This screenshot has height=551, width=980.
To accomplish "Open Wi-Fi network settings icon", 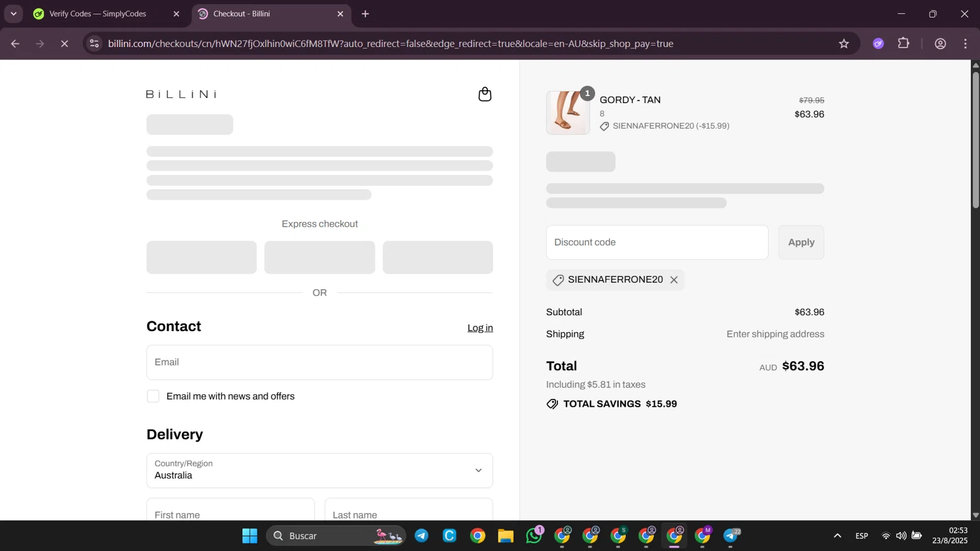I will [x=886, y=536].
